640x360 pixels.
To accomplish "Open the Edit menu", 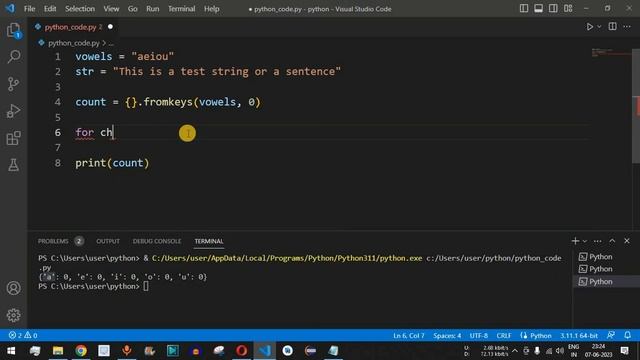I will pyautogui.click(x=50, y=9).
